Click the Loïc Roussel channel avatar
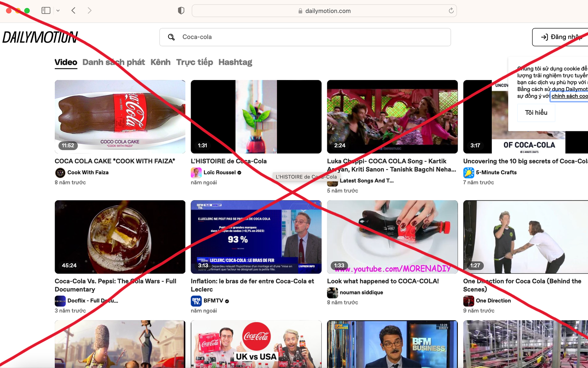This screenshot has height=368, width=588. click(x=196, y=173)
